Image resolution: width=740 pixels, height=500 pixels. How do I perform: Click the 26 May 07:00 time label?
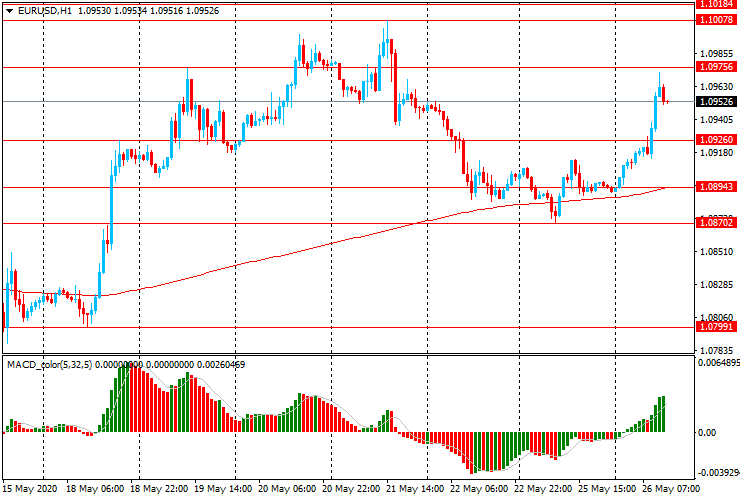click(671, 489)
